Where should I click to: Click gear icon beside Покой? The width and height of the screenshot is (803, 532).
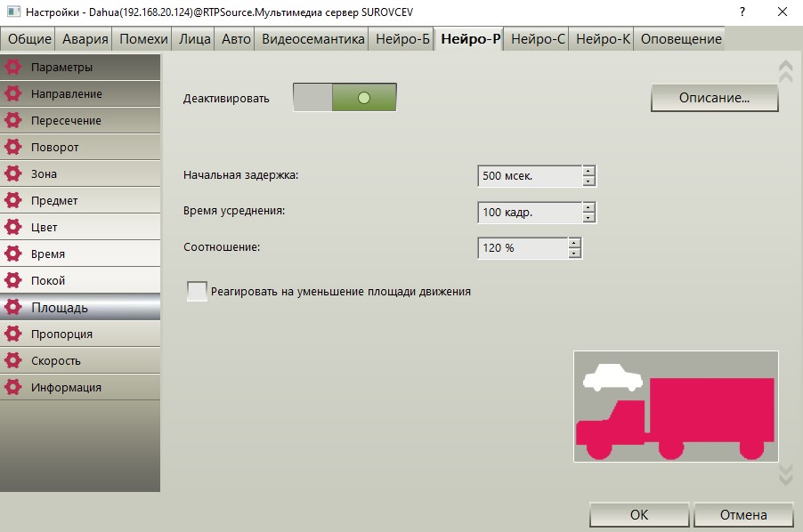pyautogui.click(x=12, y=280)
